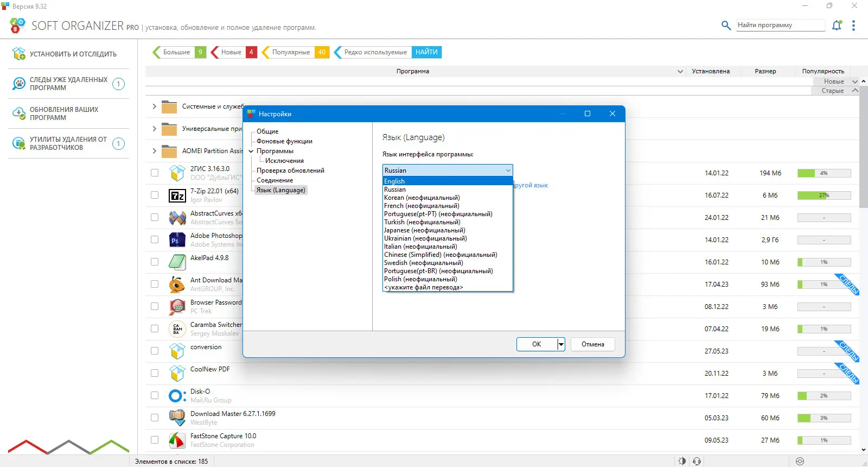Select the AbstractCurves butterfly icon
Image resolution: width=868 pixels, height=467 pixels.
point(177,218)
